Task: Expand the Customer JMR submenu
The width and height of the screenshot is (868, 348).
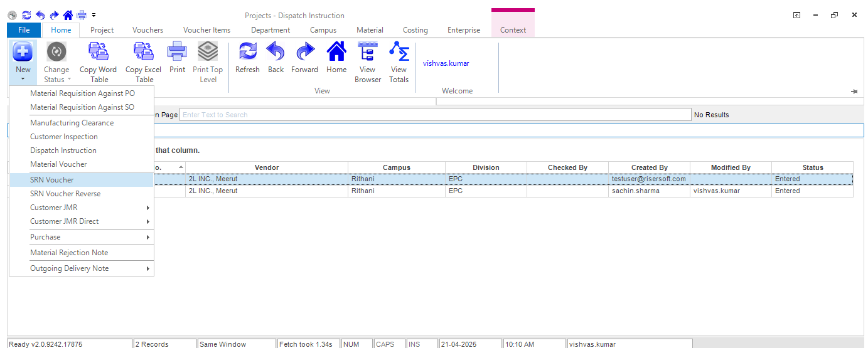Action: pos(82,208)
